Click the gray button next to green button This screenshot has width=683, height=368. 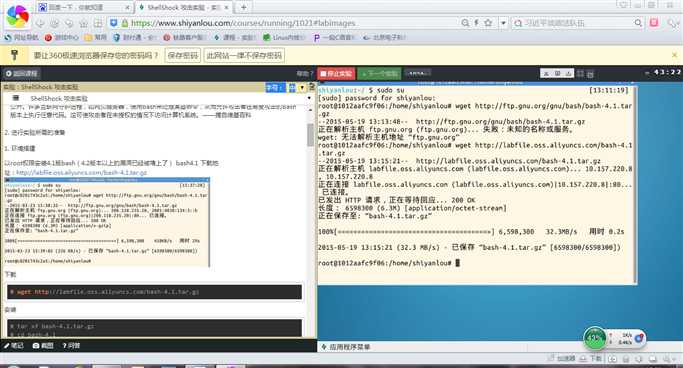coord(417,73)
